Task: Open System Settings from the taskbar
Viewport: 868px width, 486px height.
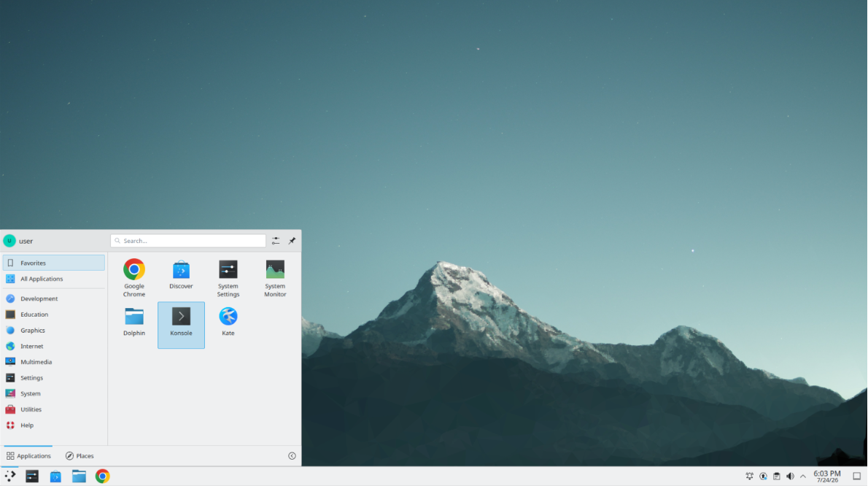Action: pos(32,477)
